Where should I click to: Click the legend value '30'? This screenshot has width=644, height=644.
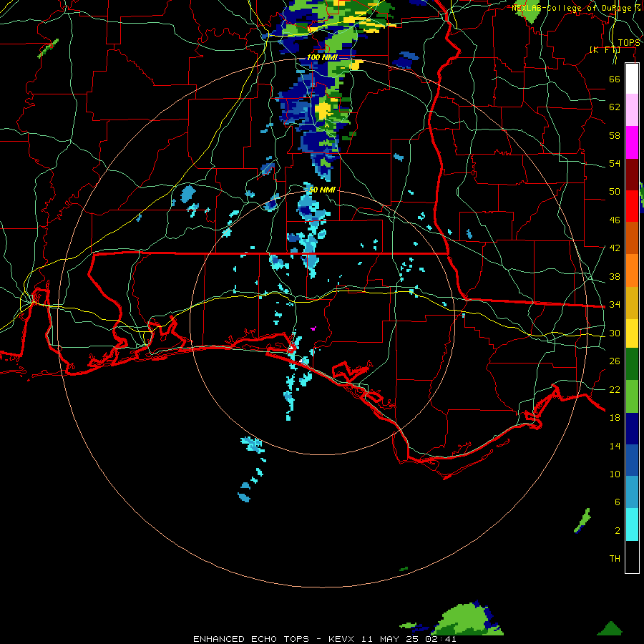(615, 333)
